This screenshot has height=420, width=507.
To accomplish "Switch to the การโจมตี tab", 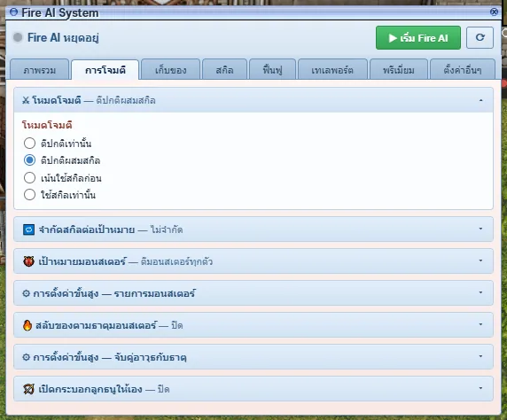I will pyautogui.click(x=105, y=70).
